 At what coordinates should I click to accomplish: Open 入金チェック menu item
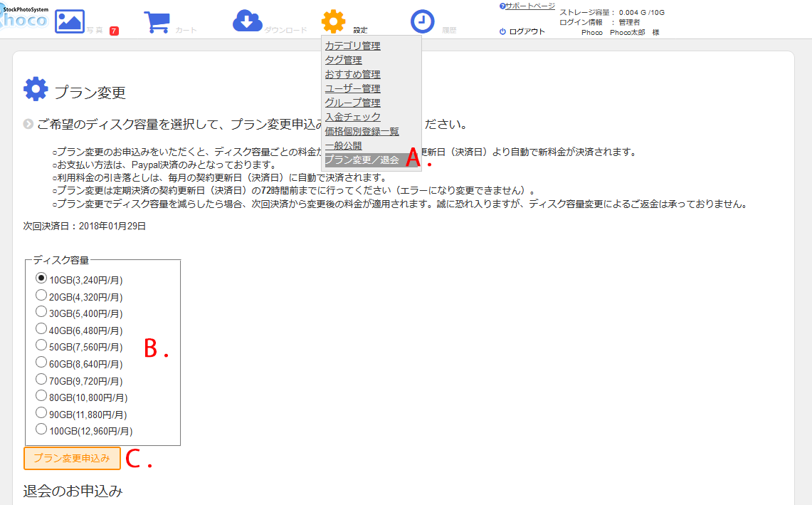pyautogui.click(x=352, y=118)
